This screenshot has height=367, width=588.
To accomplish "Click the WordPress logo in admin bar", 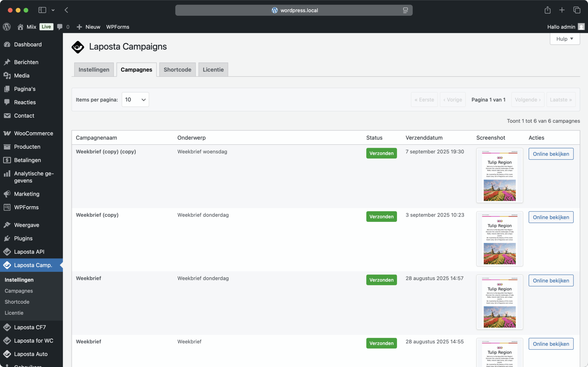I will (7, 27).
